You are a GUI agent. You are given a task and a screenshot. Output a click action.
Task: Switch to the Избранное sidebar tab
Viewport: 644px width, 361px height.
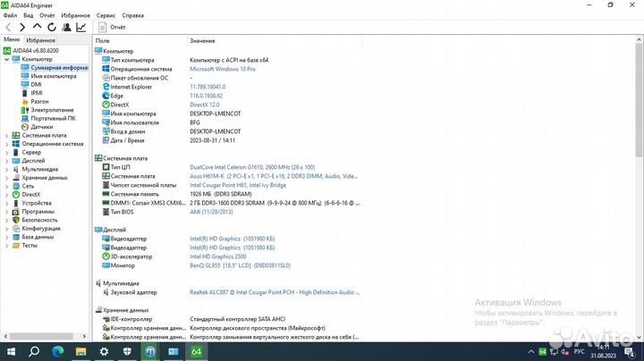[40, 40]
